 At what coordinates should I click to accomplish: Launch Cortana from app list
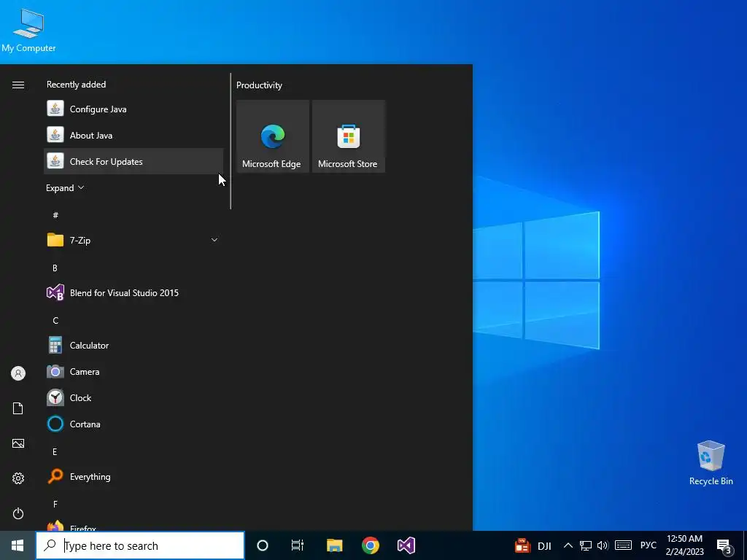click(x=133, y=424)
